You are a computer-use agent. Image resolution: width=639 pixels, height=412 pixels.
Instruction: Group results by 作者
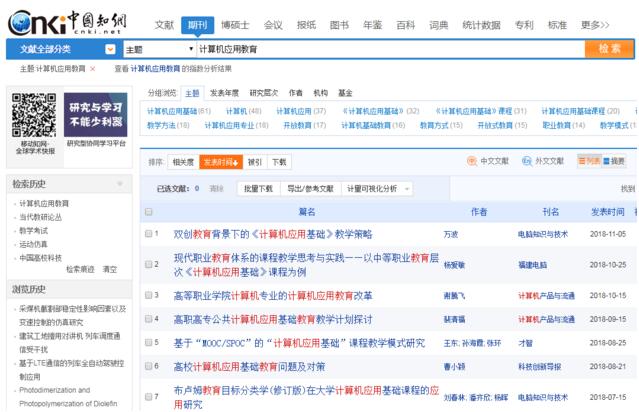click(295, 93)
